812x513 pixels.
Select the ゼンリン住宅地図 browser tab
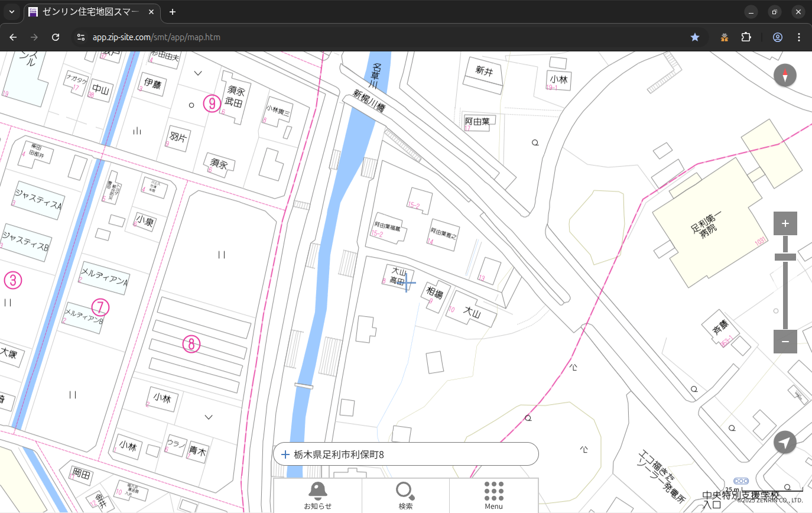(89, 12)
